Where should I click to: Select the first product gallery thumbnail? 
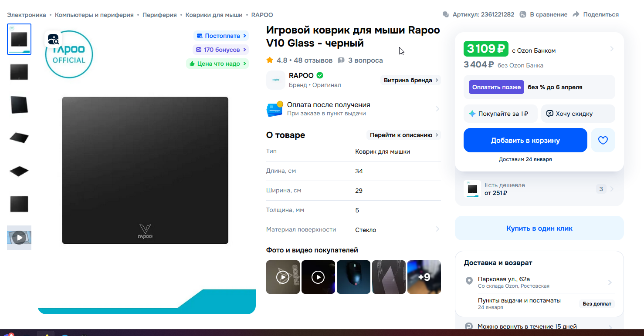tap(19, 39)
